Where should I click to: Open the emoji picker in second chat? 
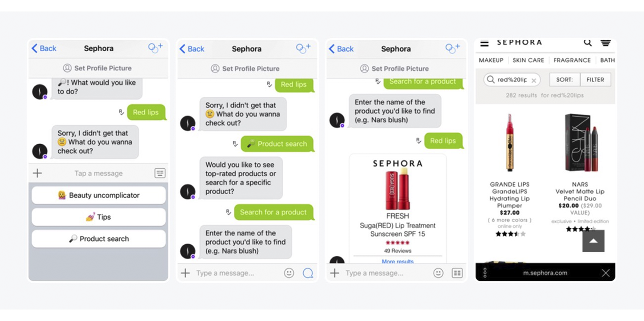click(289, 273)
